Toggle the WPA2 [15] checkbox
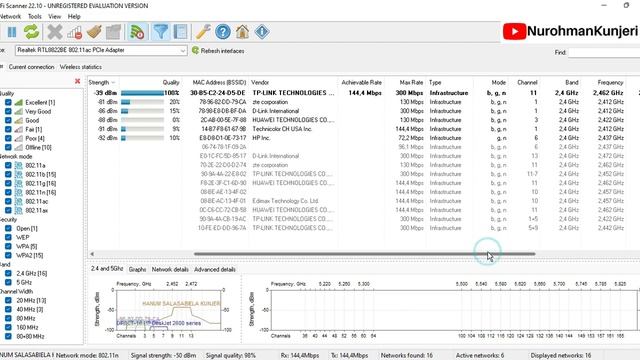640x360 pixels. (x=8, y=255)
